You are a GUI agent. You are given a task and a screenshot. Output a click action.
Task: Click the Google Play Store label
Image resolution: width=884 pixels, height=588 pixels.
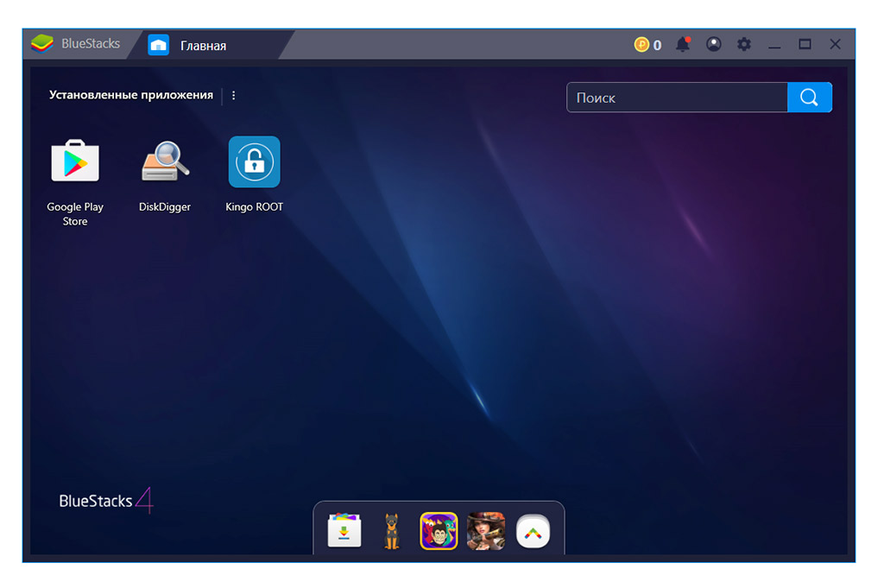pos(75,214)
